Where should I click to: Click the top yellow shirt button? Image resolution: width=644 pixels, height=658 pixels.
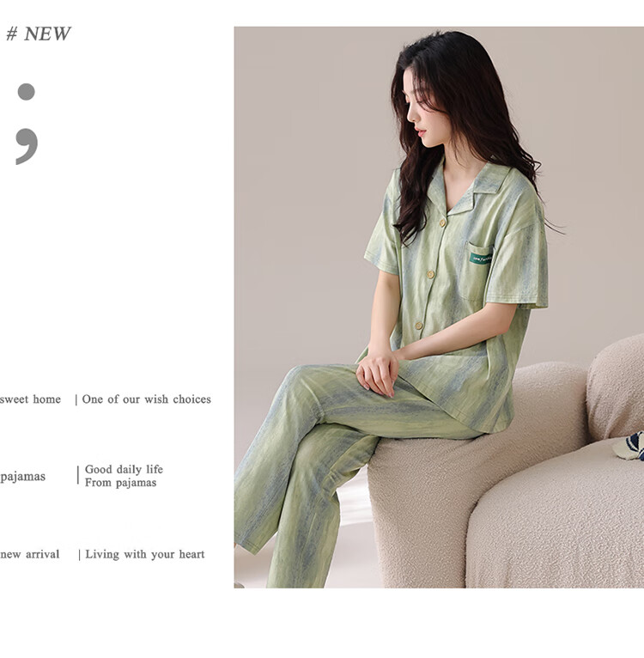coord(442,222)
